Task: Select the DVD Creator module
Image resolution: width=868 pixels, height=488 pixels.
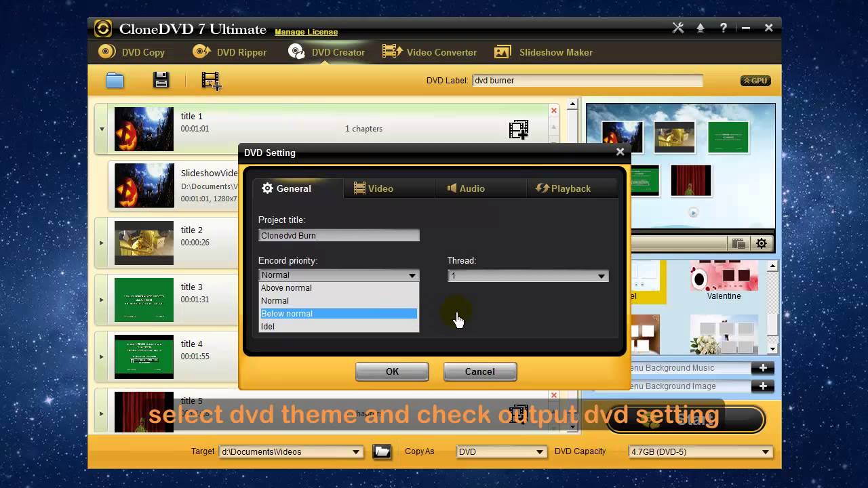Action: pos(326,52)
